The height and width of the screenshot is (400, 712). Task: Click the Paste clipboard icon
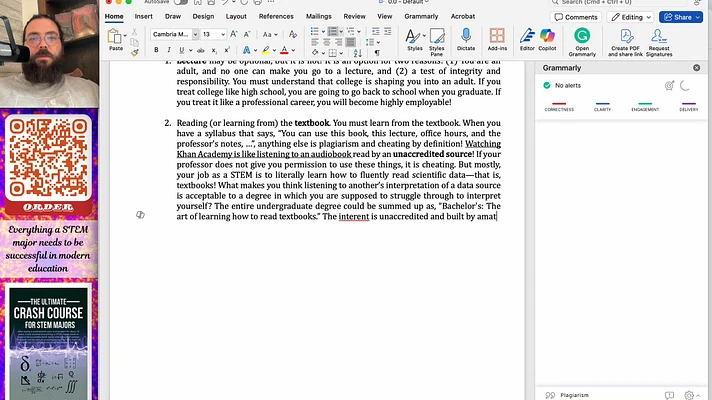pyautogui.click(x=115, y=36)
